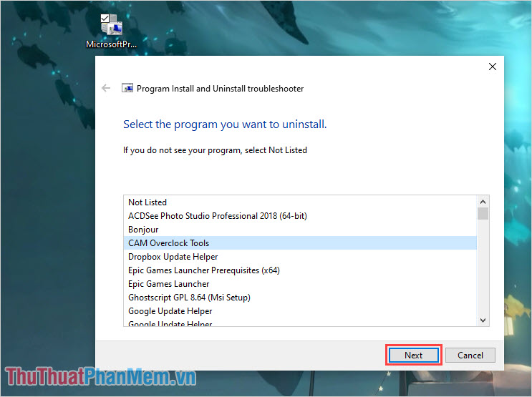Choose the Epic Games Launcher entry
The width and height of the screenshot is (532, 397).
tap(300, 283)
